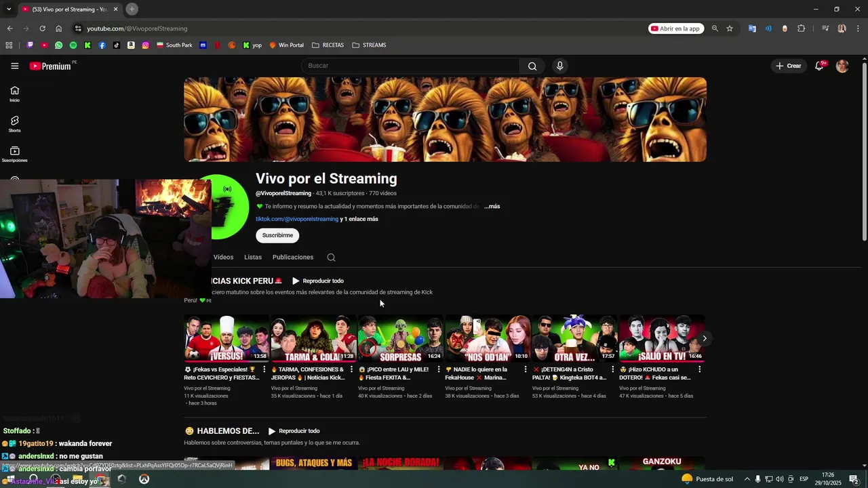Click the search magnifier button
Screen dimensions: 868x488
tap(532, 66)
